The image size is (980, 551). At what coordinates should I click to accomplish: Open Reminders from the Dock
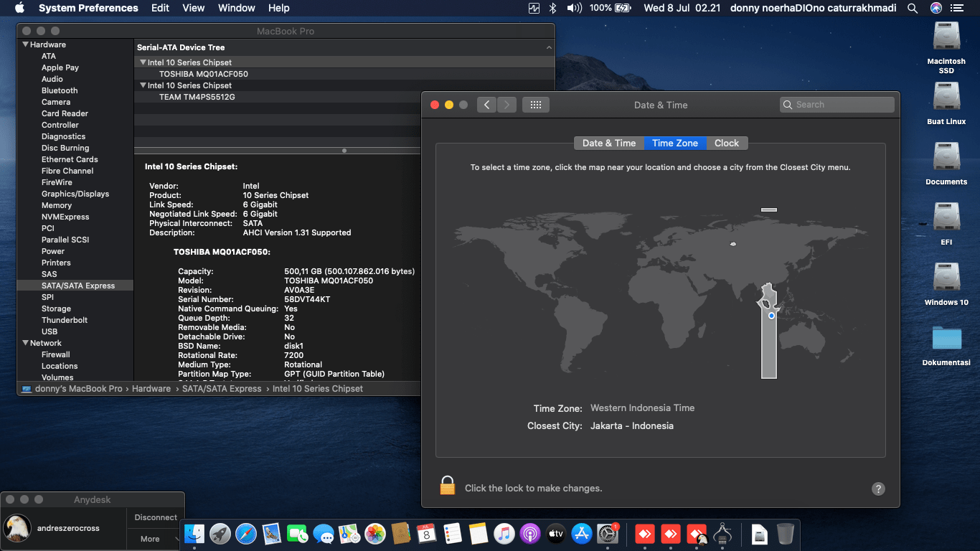coord(453,534)
